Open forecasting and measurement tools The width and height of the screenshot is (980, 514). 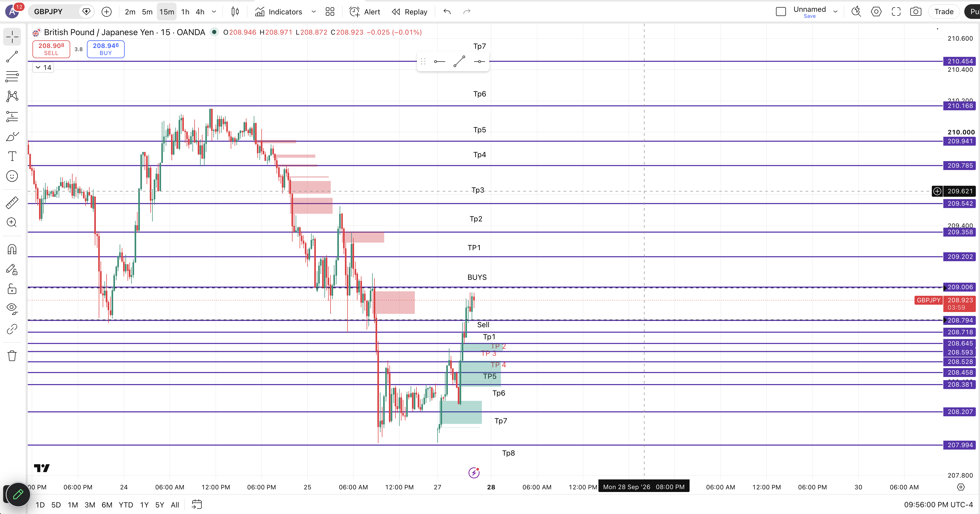(12, 116)
